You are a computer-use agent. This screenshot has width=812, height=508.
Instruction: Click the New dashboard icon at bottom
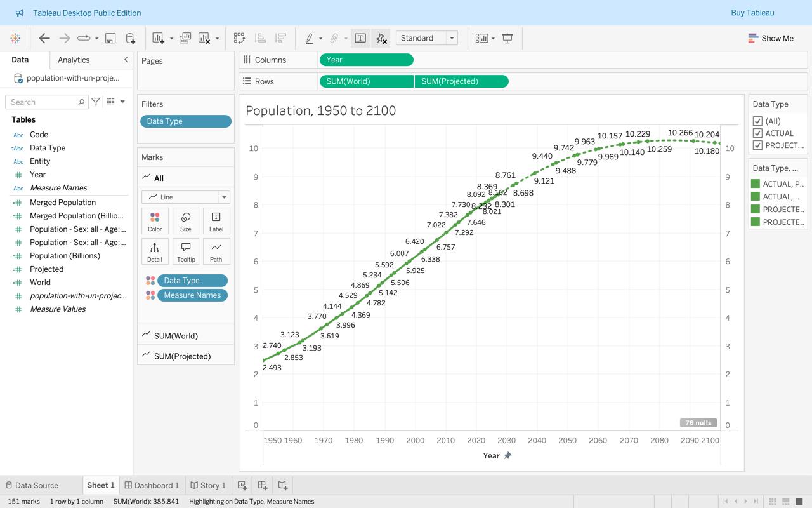pos(262,485)
